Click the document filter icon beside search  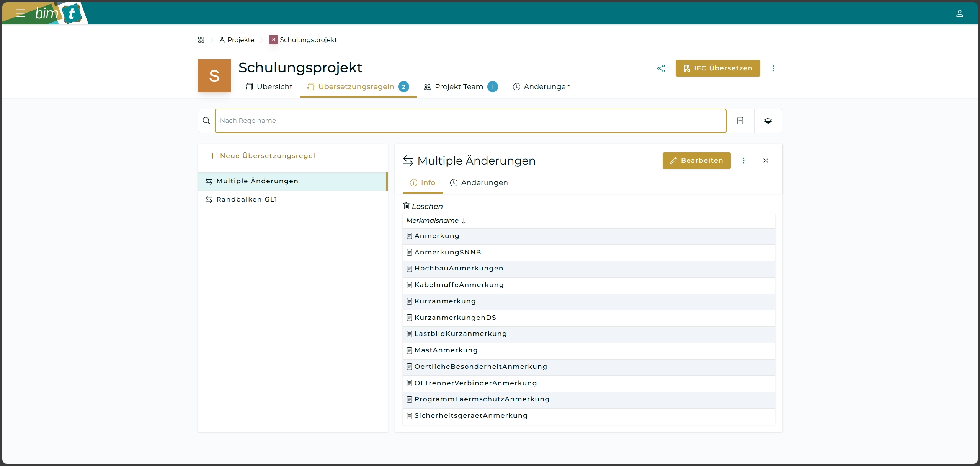click(740, 121)
